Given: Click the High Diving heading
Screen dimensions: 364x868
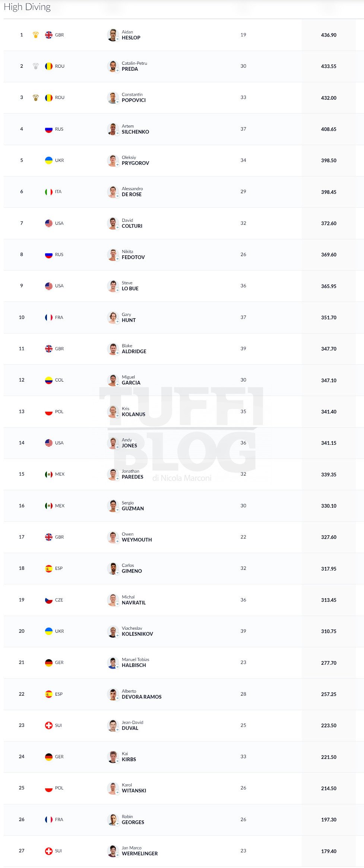Looking at the screenshot, I should pos(27,7).
